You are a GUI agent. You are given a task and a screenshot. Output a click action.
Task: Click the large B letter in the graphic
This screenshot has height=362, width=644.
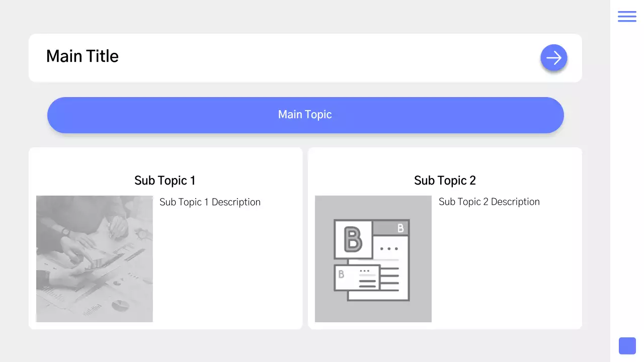pyautogui.click(x=353, y=239)
